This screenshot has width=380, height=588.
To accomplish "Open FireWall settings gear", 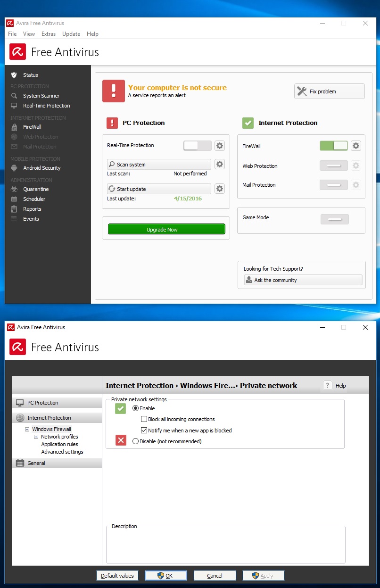I will click(356, 146).
